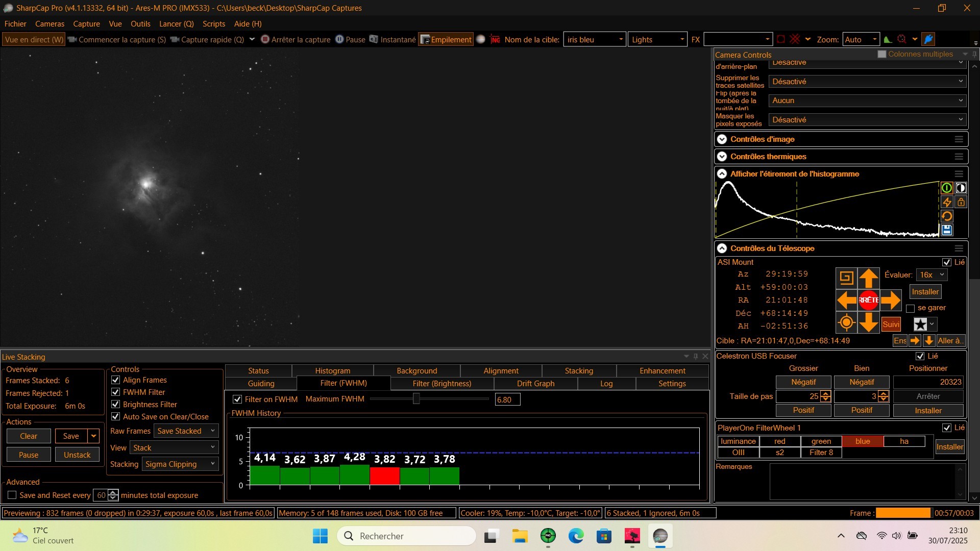980x551 pixels.
Task: Select the 'ha' filter wheel button
Action: (904, 441)
